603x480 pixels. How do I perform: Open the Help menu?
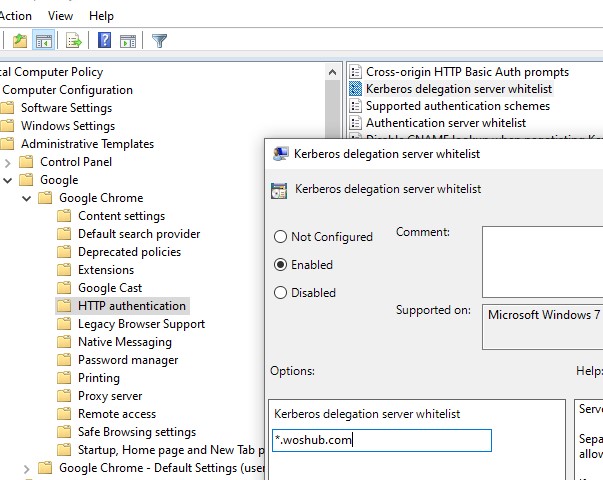pos(101,16)
